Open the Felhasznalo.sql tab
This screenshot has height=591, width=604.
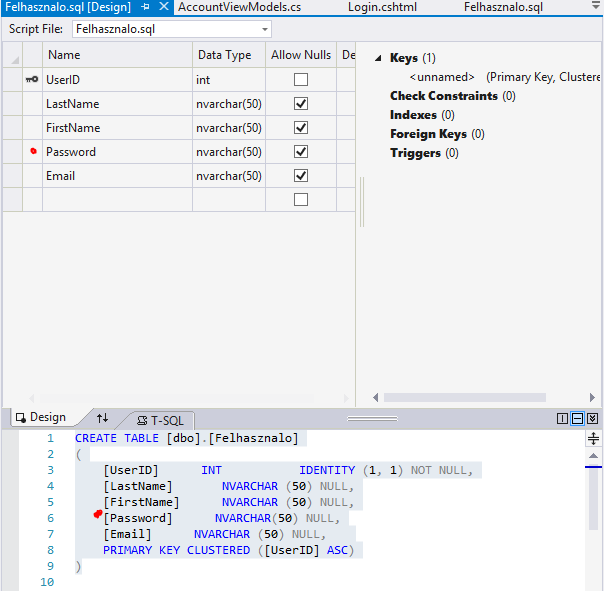click(503, 7)
